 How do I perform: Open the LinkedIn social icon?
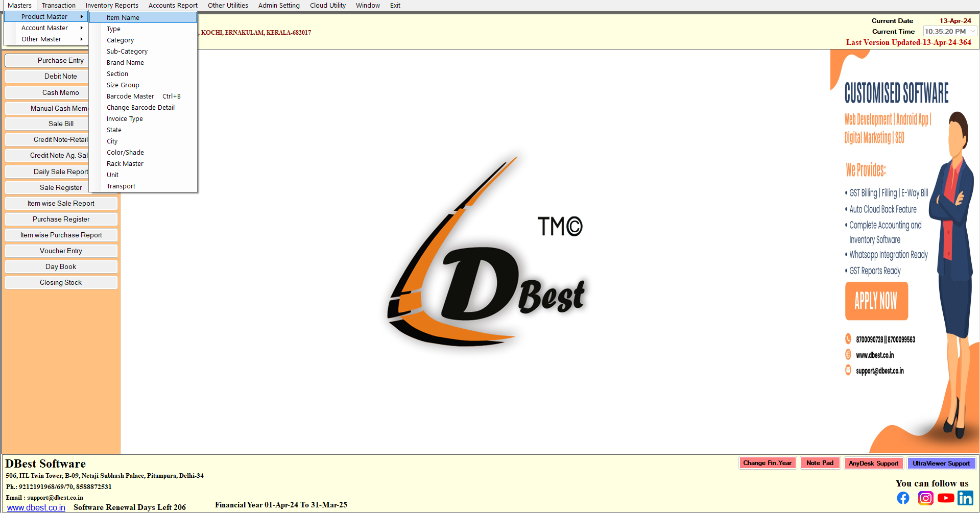965,498
